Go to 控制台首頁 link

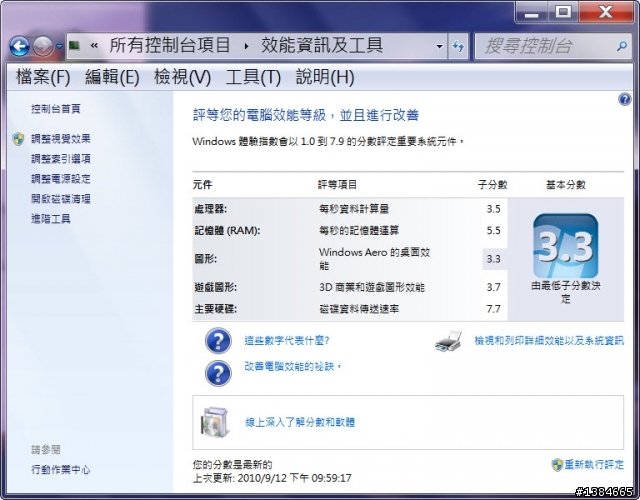click(56, 109)
